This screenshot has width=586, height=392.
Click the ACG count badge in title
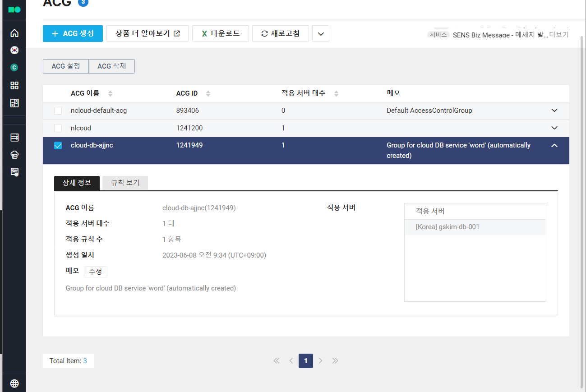83,3
